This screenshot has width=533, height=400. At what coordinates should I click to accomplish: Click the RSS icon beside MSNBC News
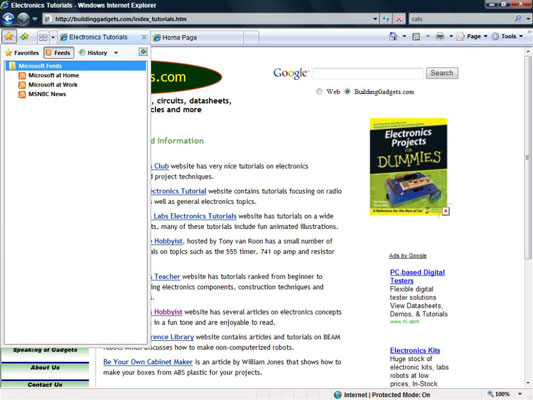pyautogui.click(x=22, y=94)
